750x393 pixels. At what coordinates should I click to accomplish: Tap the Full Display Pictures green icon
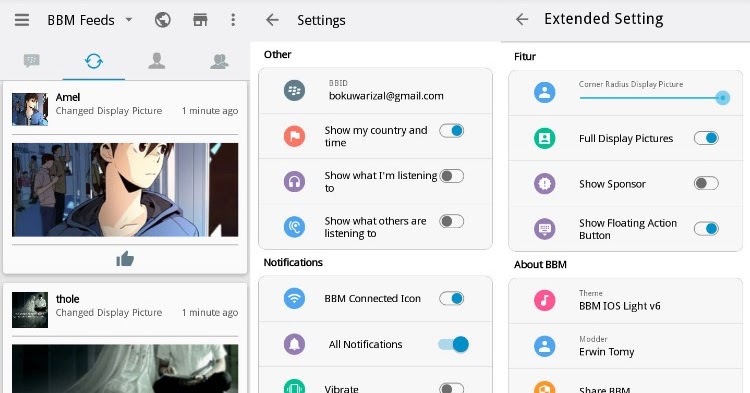point(544,139)
